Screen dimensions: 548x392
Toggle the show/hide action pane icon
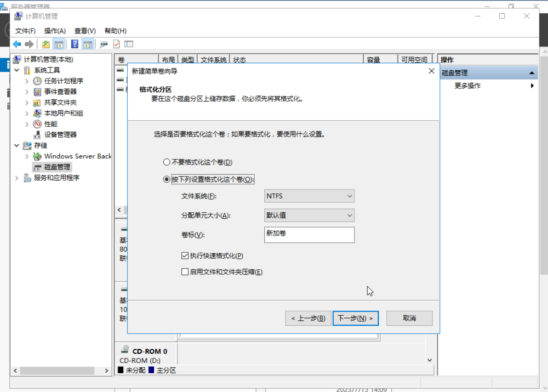[87, 45]
